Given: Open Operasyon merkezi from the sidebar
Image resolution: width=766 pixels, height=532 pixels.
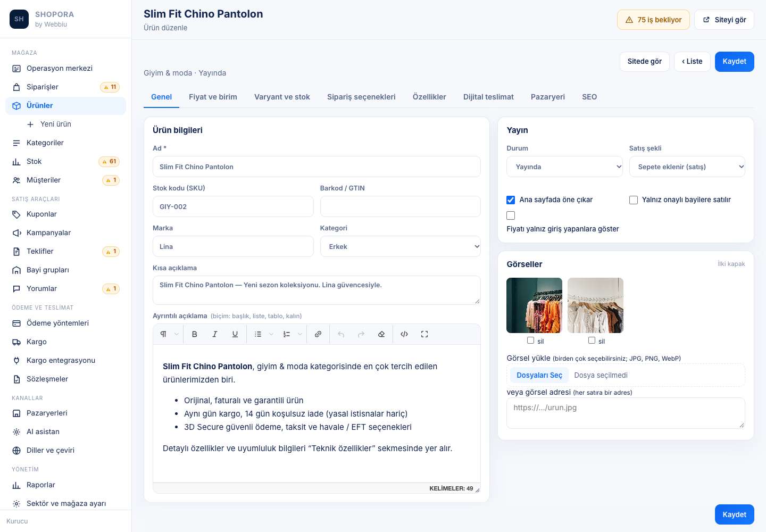Looking at the screenshot, I should (66, 68).
